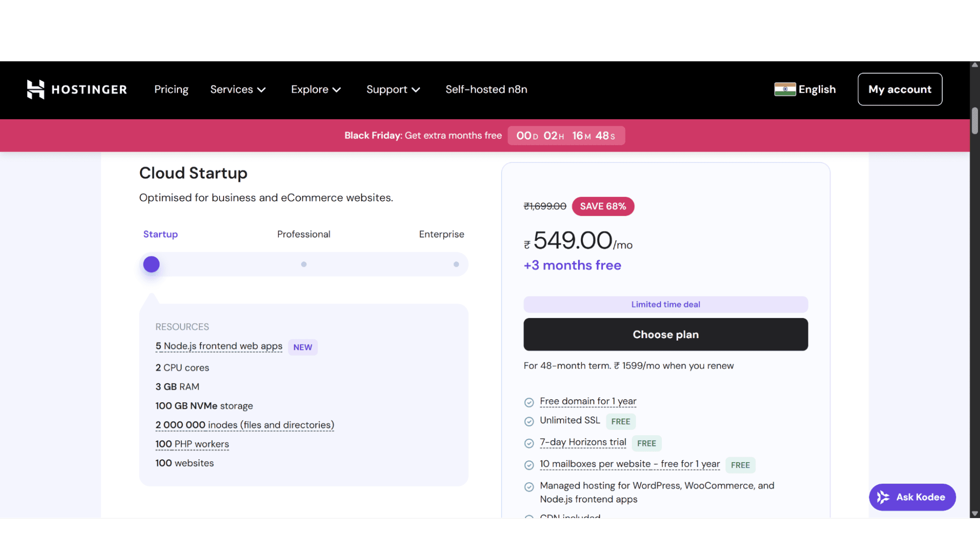Click the 'For 48-month term' renewal text

[628, 366]
